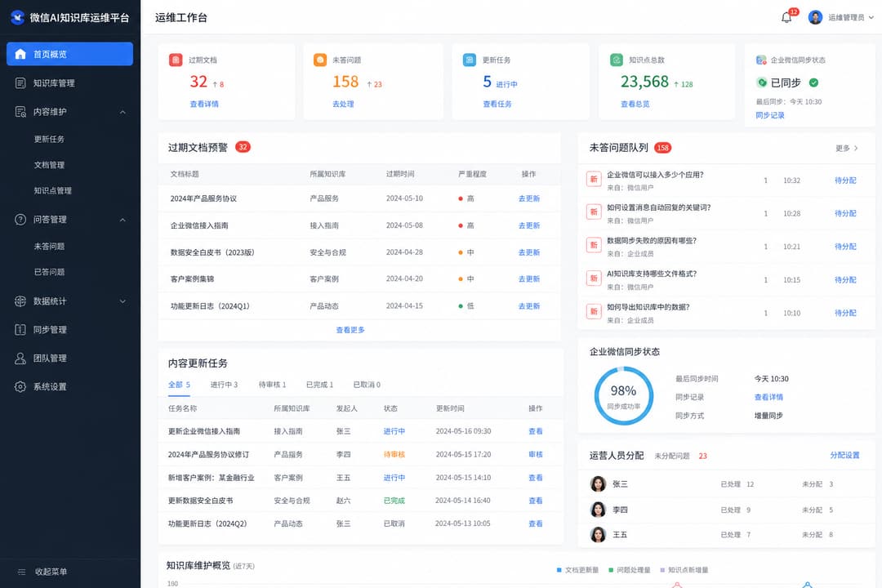Click the 知识库管理 sidebar icon

point(20,82)
